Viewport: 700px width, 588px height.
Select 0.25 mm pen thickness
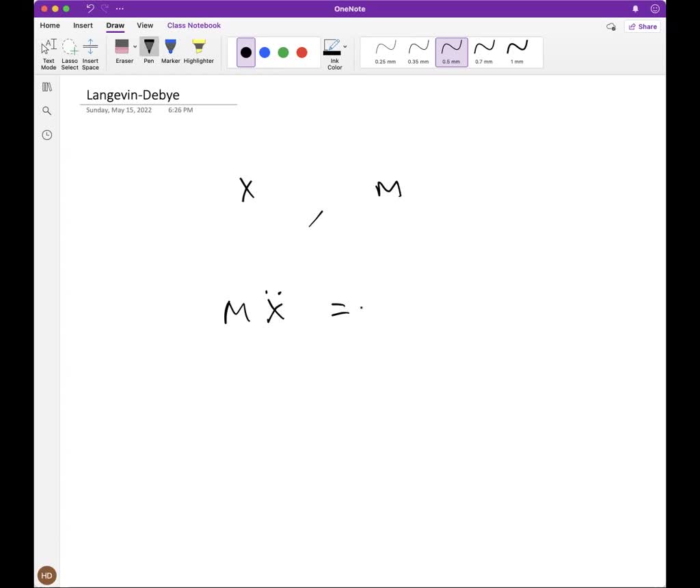(x=386, y=52)
